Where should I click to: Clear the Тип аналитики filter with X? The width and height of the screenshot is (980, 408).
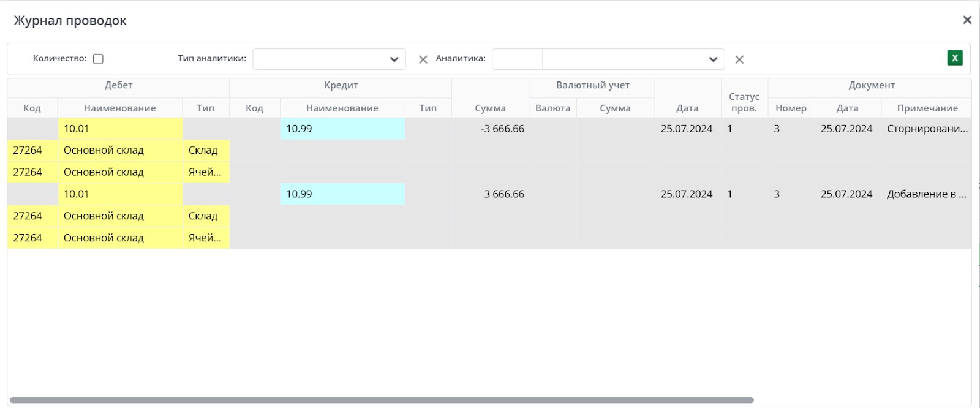coord(423,59)
